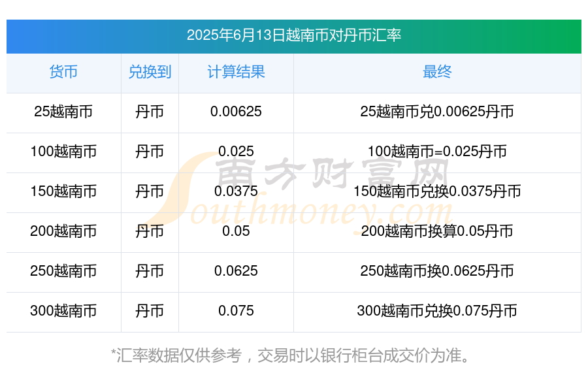
Task: Click the 货币 column header
Action: pyautogui.click(x=63, y=72)
